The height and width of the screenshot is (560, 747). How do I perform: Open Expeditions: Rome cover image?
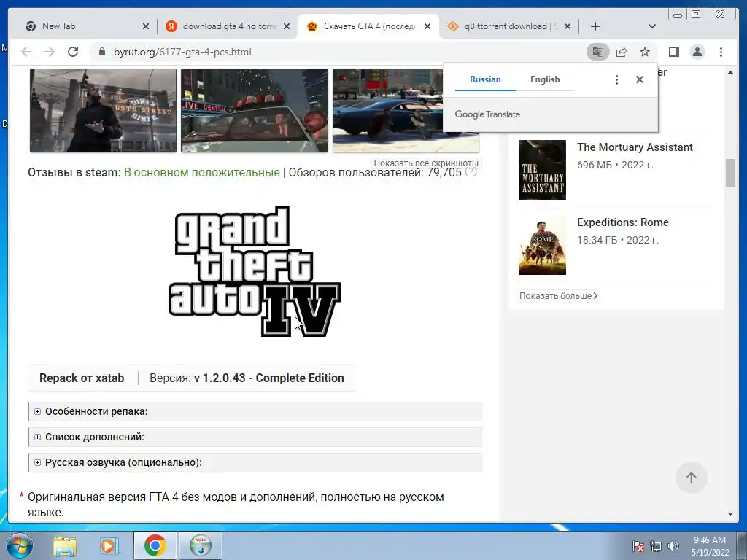(x=542, y=245)
